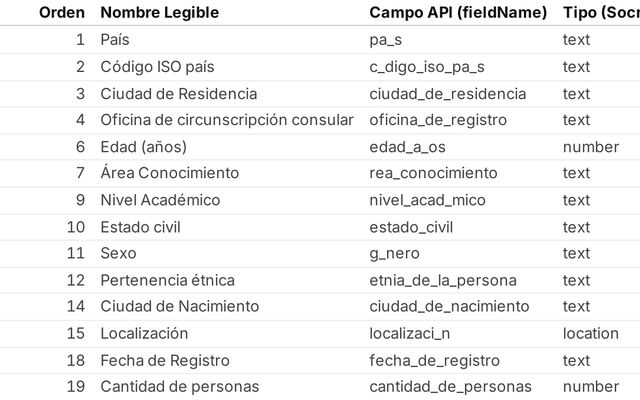Select the Código ISO país cell
Viewport: 640px width, 400px height.
[157, 67]
